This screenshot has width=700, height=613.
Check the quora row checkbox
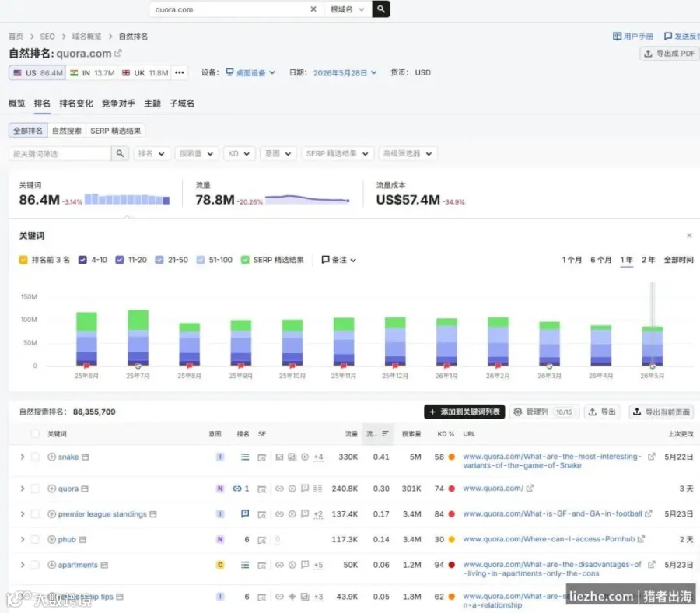(35, 489)
